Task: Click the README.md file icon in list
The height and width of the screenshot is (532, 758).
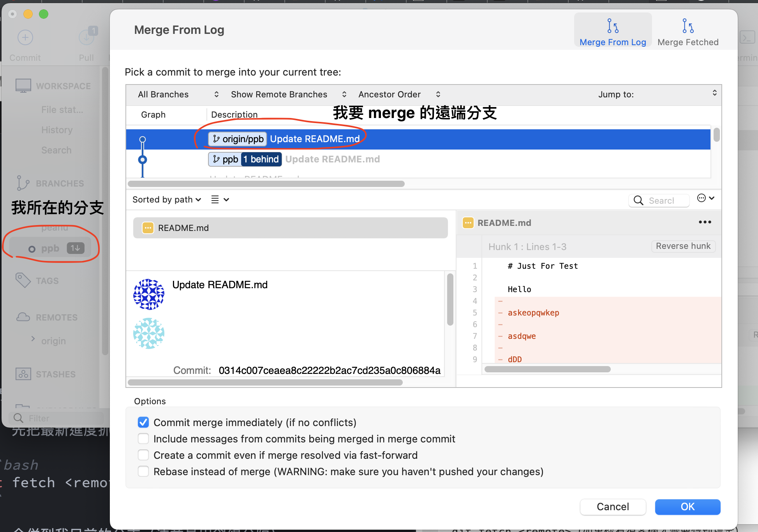Action: coord(148,228)
